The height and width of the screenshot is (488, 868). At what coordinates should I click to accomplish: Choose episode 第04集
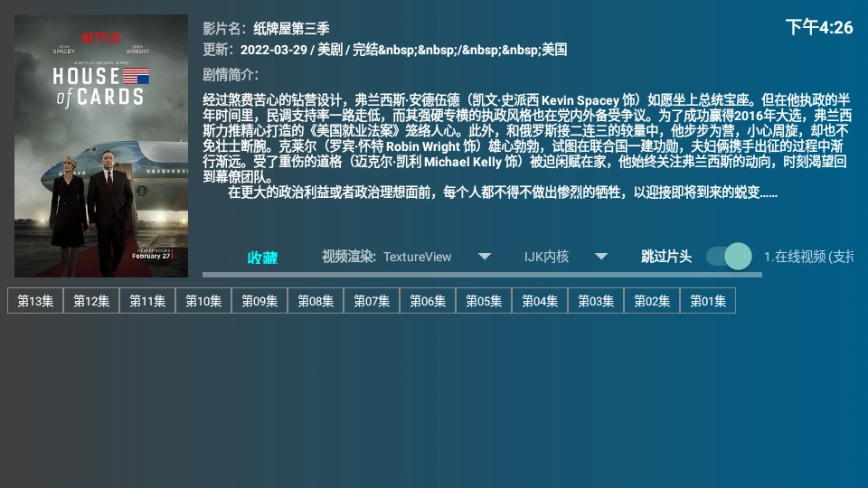pyautogui.click(x=540, y=302)
